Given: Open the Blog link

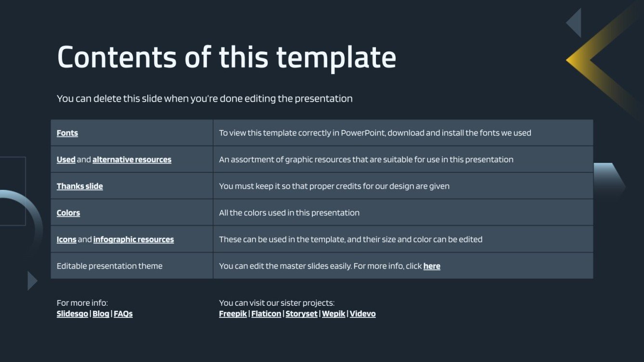Looking at the screenshot, I should click(101, 314).
